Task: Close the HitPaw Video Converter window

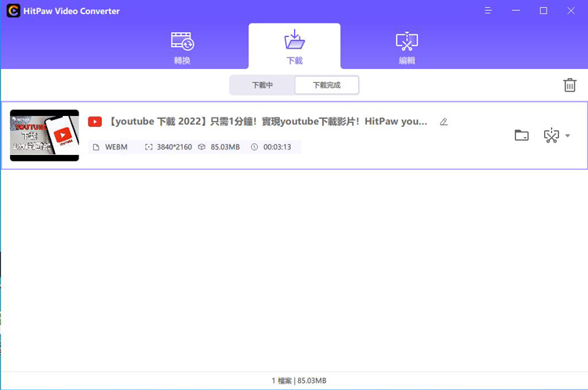Action: 571,10
